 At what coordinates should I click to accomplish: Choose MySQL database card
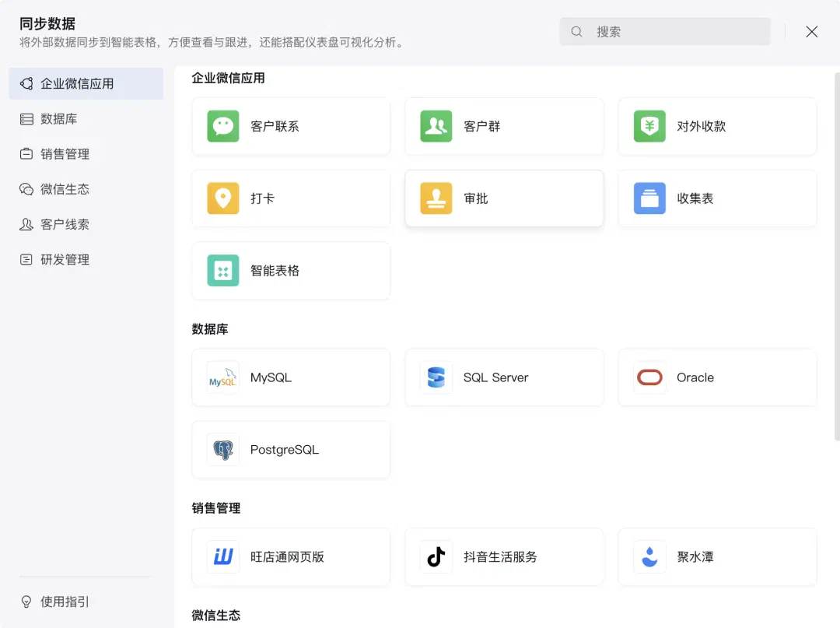point(291,377)
